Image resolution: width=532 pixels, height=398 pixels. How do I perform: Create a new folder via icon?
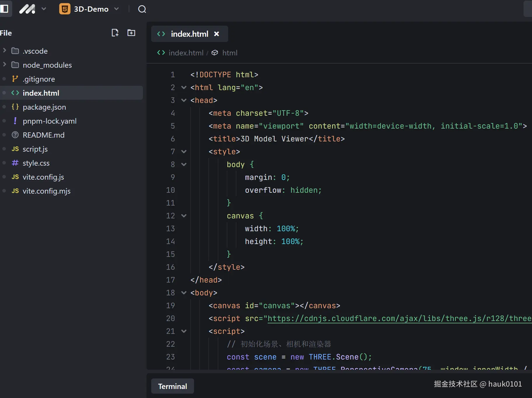tap(131, 33)
